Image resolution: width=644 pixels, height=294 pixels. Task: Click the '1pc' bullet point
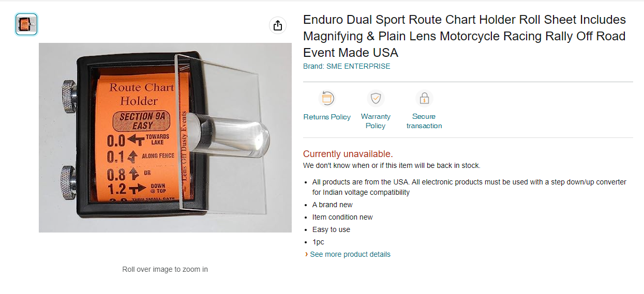click(318, 242)
